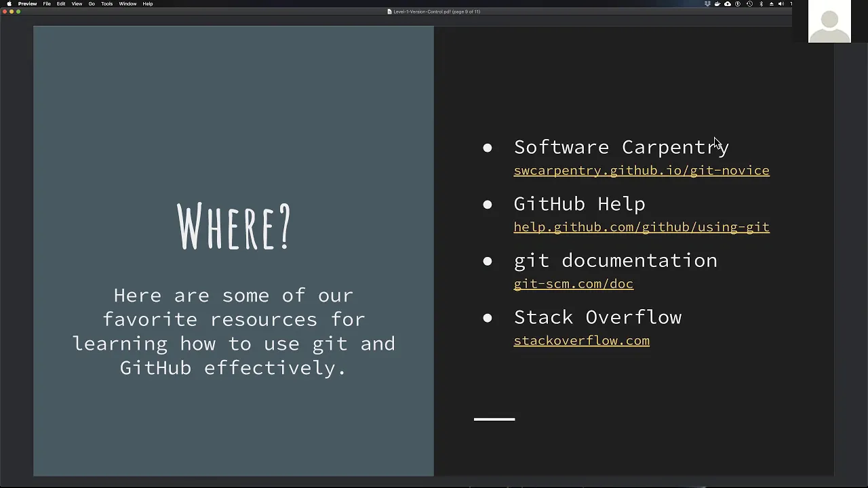The width and height of the screenshot is (868, 488).
Task: Click the Docker whale menu bar icon
Action: (x=717, y=3)
